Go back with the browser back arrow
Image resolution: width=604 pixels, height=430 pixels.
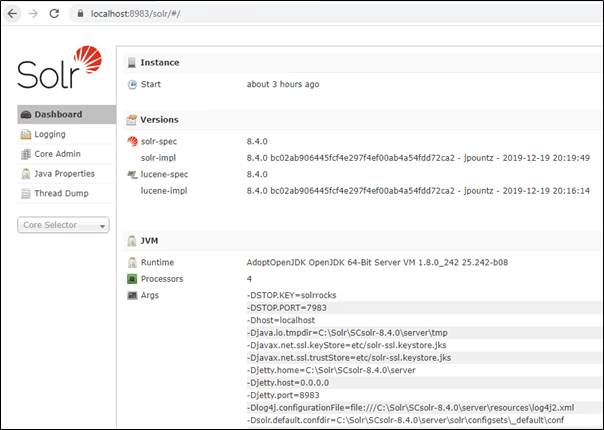pos(12,14)
